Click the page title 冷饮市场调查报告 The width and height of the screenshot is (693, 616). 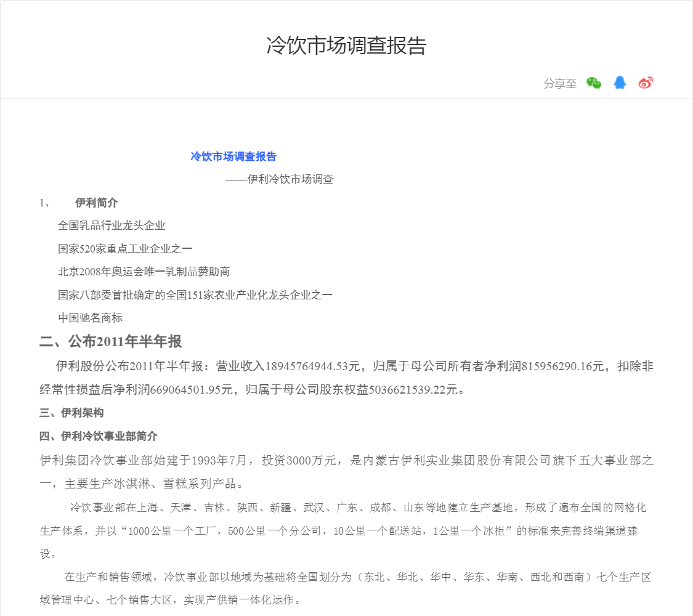click(346, 46)
